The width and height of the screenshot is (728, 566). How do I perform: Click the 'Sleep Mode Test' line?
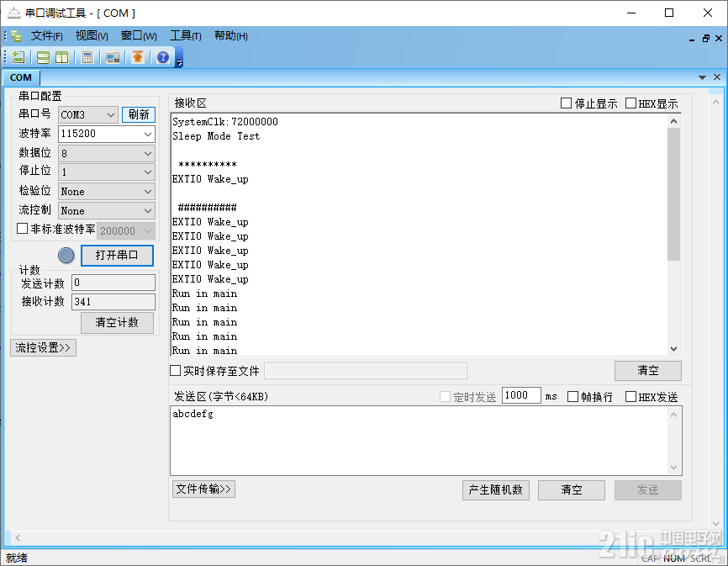tap(216, 136)
